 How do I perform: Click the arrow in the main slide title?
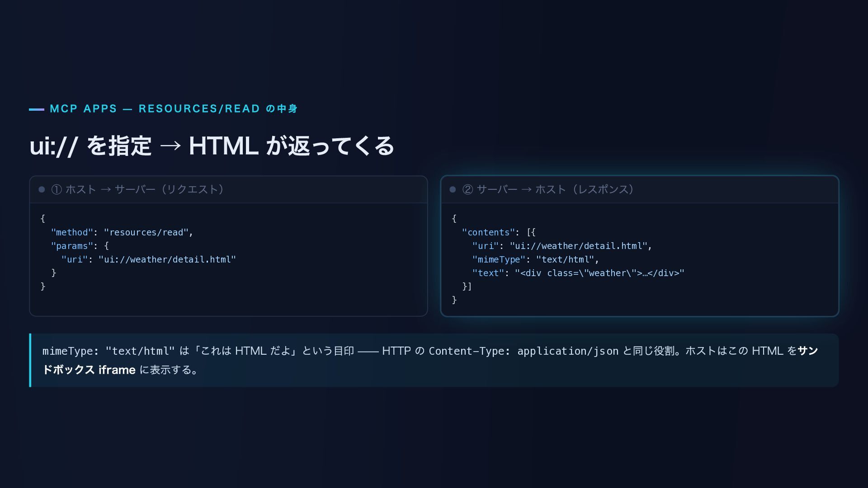(x=170, y=146)
